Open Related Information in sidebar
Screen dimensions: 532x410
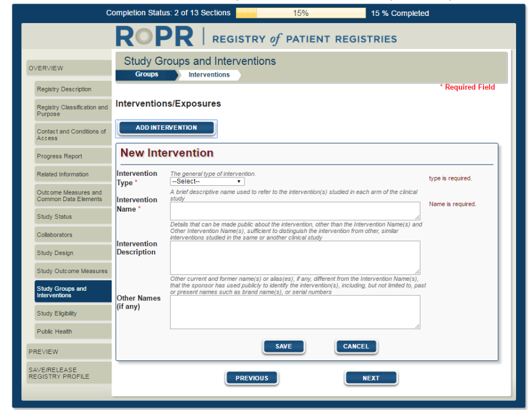tap(73, 174)
